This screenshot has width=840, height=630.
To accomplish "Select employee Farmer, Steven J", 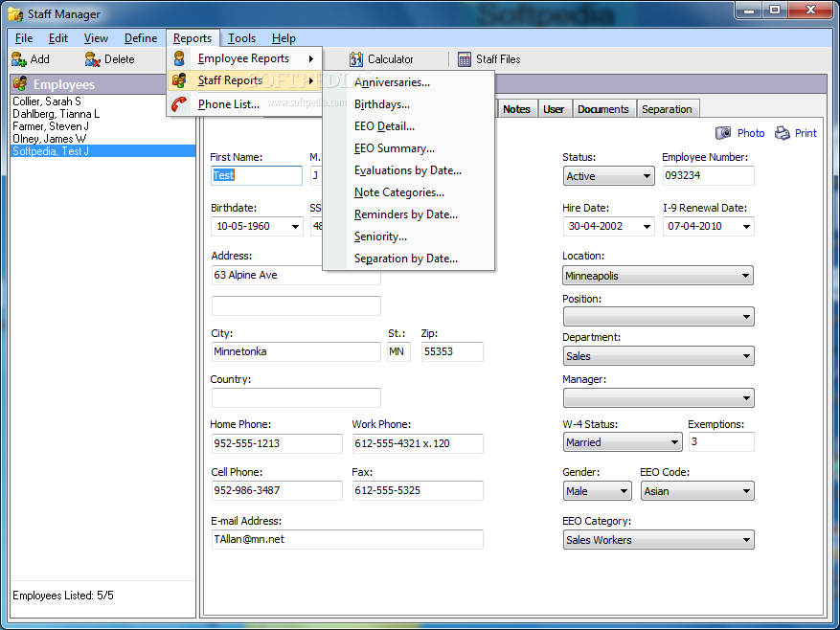I will (x=102, y=126).
